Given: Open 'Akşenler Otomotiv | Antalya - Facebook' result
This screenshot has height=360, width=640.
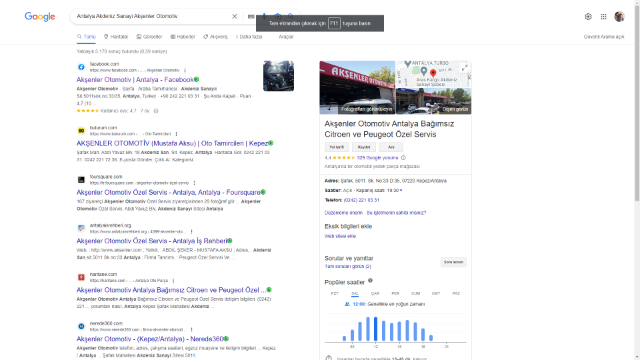Looking at the screenshot, I should point(135,80).
